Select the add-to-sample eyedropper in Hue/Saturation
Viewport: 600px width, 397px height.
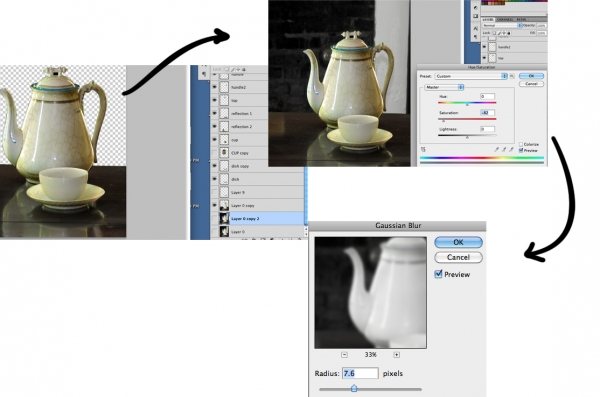click(x=504, y=149)
